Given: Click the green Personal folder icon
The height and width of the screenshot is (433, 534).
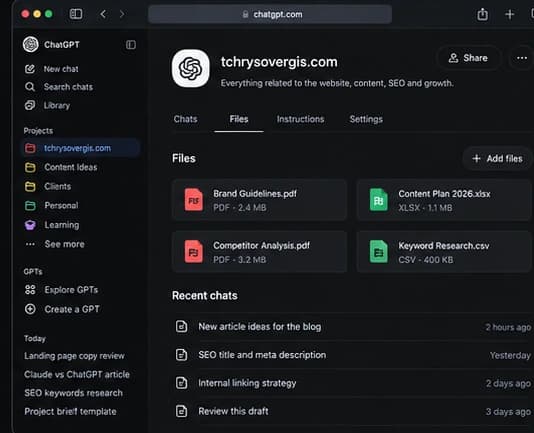Looking at the screenshot, I should pyautogui.click(x=30, y=205).
